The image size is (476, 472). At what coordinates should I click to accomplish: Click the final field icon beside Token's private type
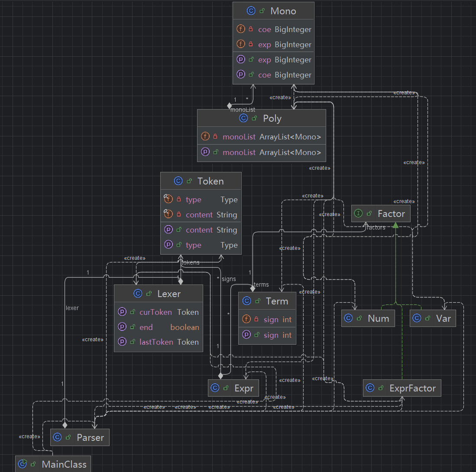[168, 199]
